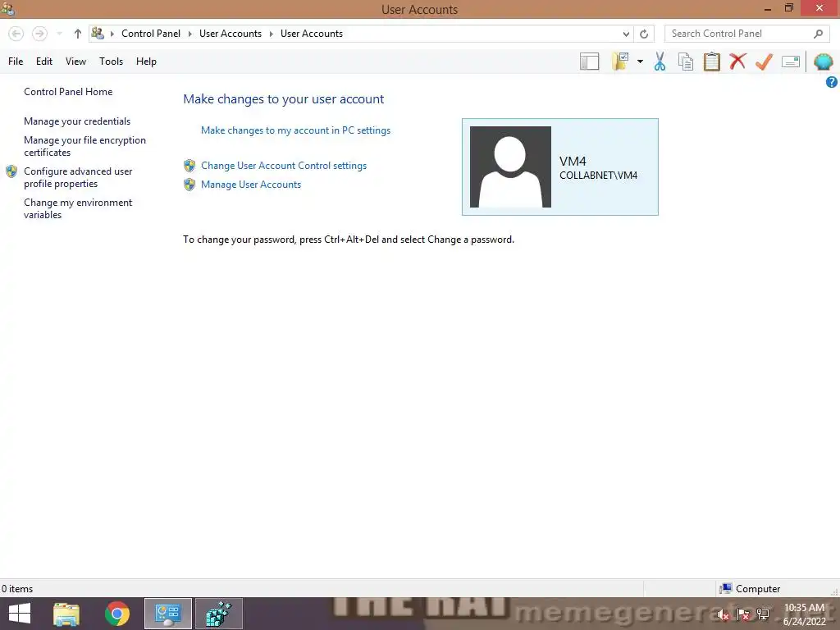Expand the folder options dropdown arrow
This screenshot has width=840, height=630.
click(x=640, y=62)
